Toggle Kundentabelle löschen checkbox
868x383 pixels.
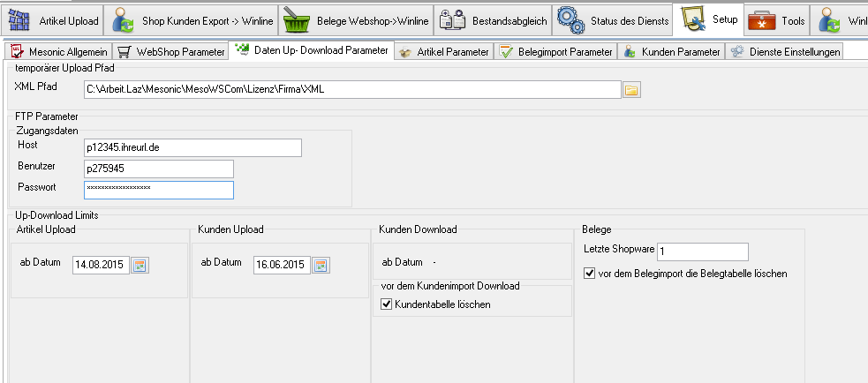click(385, 304)
